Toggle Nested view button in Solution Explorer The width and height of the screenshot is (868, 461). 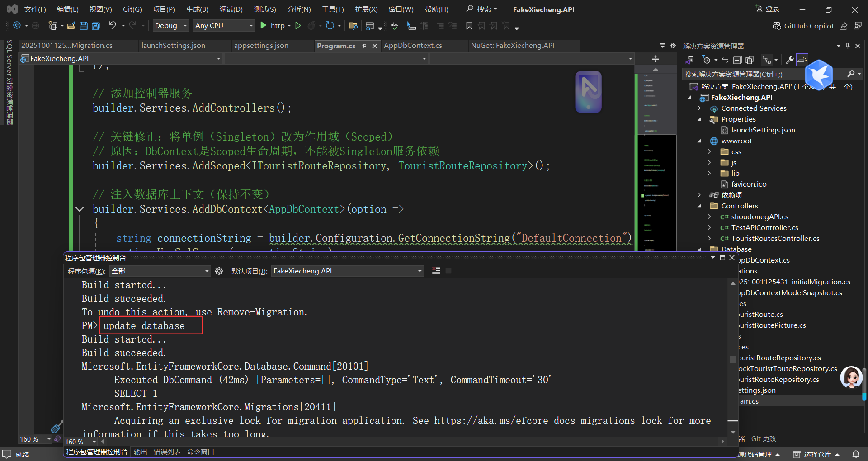tap(767, 60)
